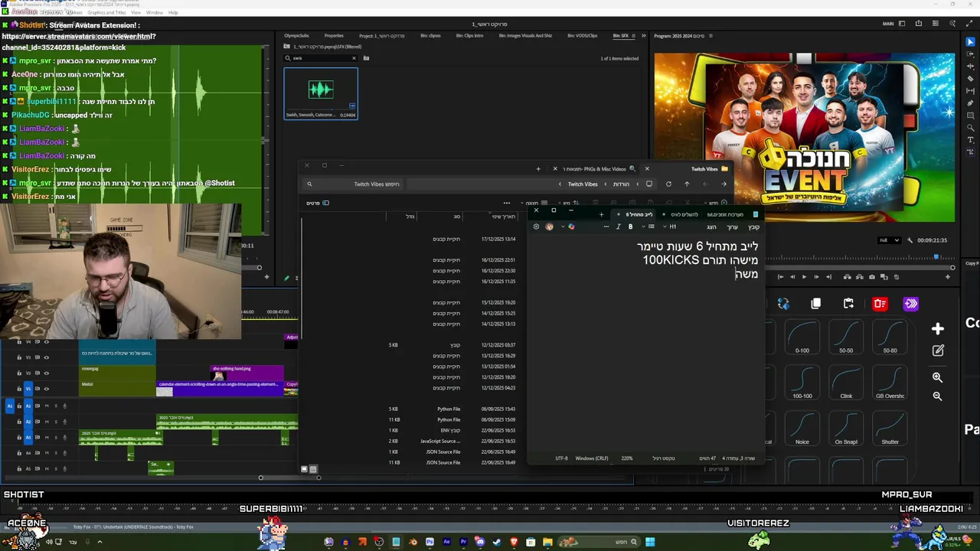The image size is (980, 551).
Task: Toggle italic formatting in Notepad
Action: (619, 227)
